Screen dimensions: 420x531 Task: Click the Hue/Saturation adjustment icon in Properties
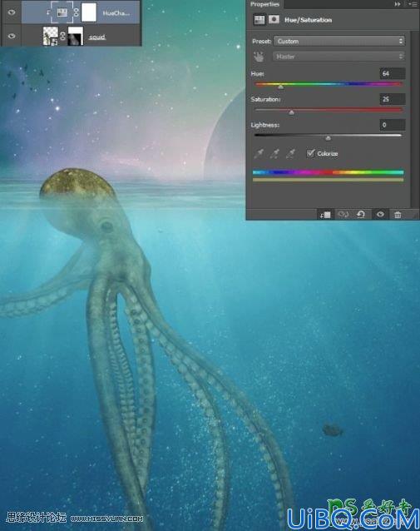click(x=259, y=20)
